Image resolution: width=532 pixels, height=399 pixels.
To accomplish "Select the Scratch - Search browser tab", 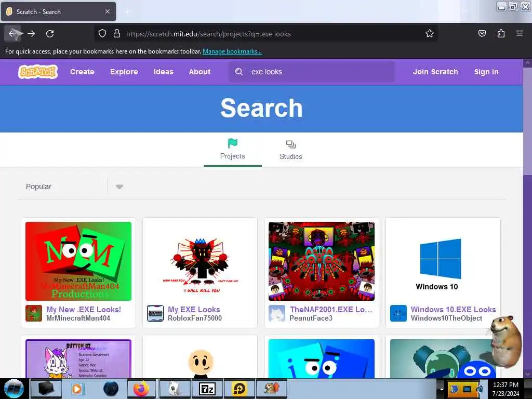I will coord(58,11).
